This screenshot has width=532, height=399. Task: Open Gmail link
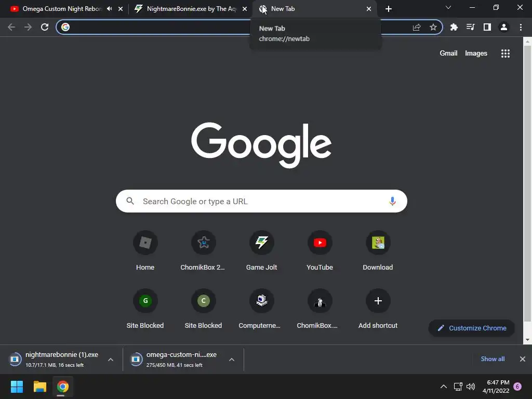pyautogui.click(x=448, y=54)
